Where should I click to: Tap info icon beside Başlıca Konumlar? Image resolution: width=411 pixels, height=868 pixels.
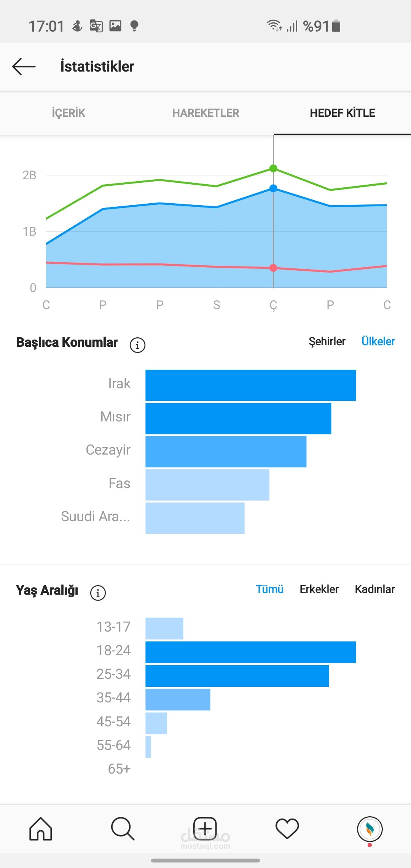point(137,345)
